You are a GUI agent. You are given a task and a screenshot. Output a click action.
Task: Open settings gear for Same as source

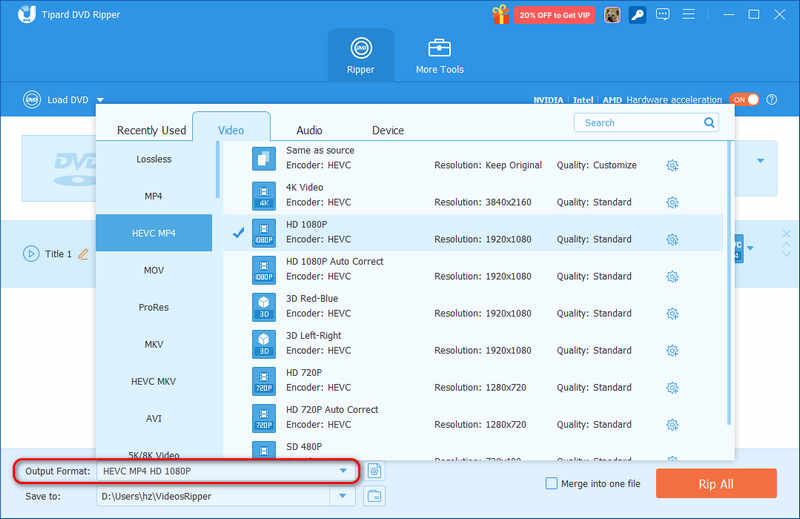(672, 165)
